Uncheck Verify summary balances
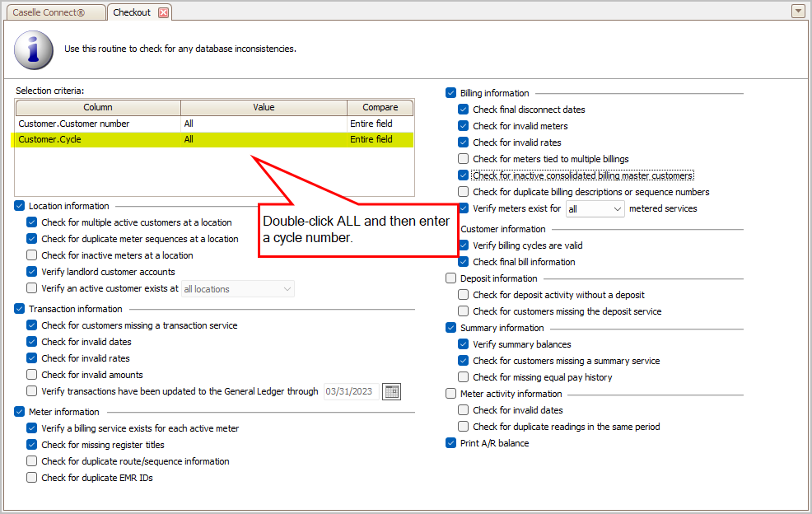Image resolution: width=812 pixels, height=514 pixels. [x=464, y=344]
